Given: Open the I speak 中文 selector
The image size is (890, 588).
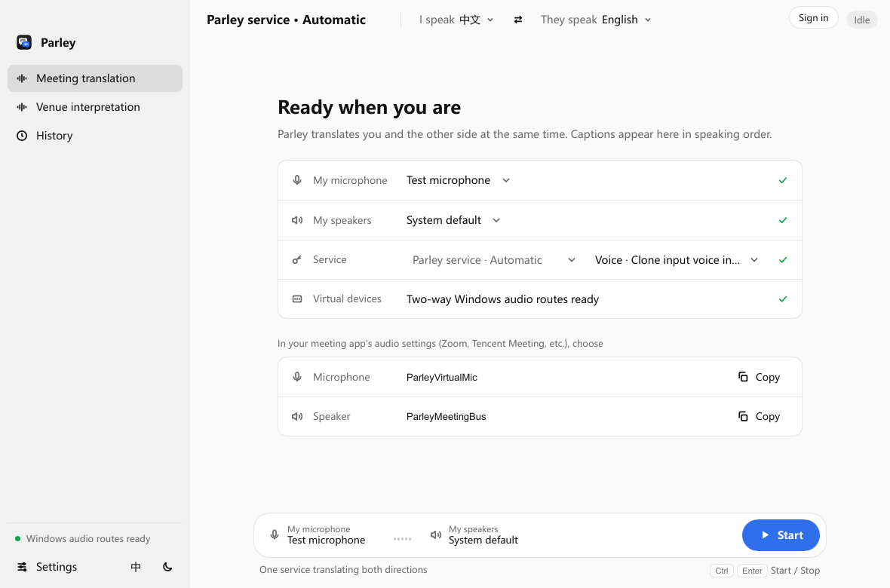Looking at the screenshot, I should (x=456, y=20).
